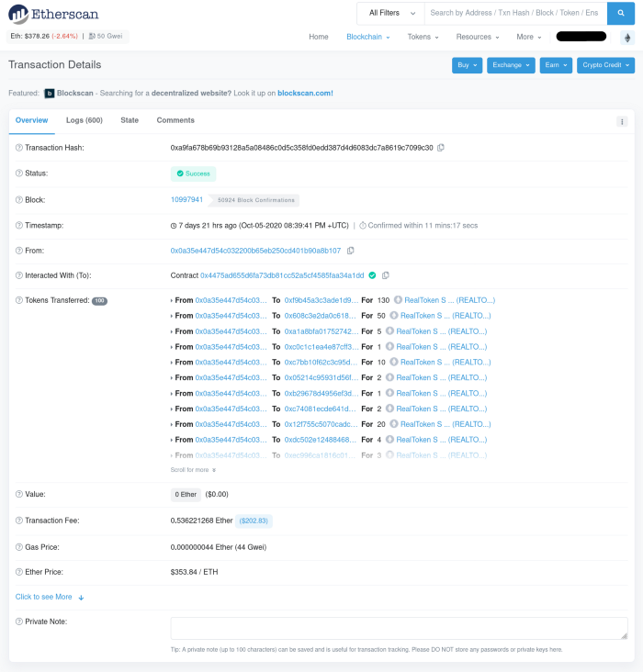
Task: Open the Tokens menu in navbar
Action: pos(423,37)
